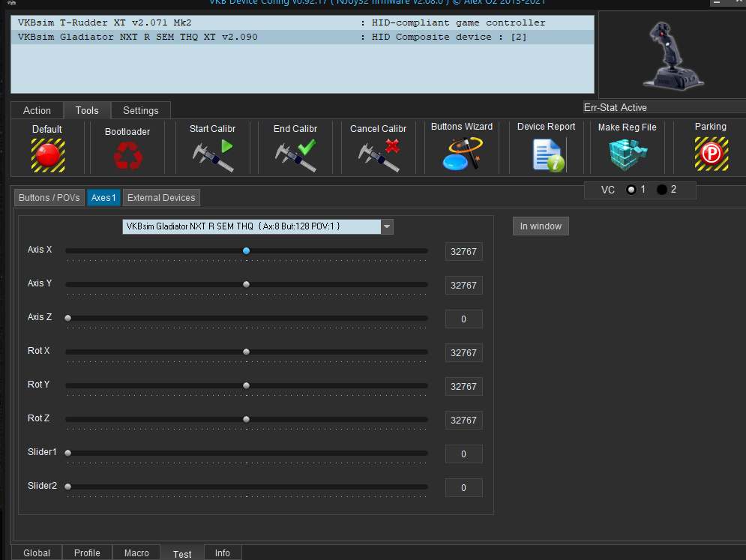Screen dimensions: 746x560
Task: Abort calibration via the Cancel Calibr icon
Action: [379, 155]
